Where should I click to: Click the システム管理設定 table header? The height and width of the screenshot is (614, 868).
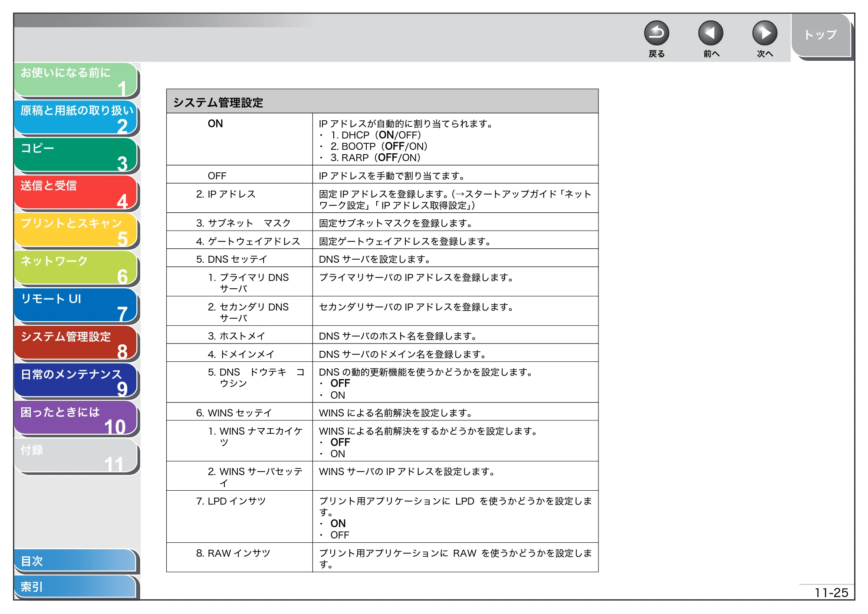382,102
